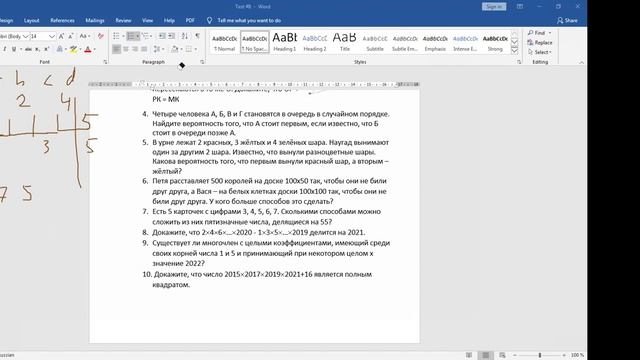Toggle subscript formatting
640x360 pixels.
click(x=37, y=49)
